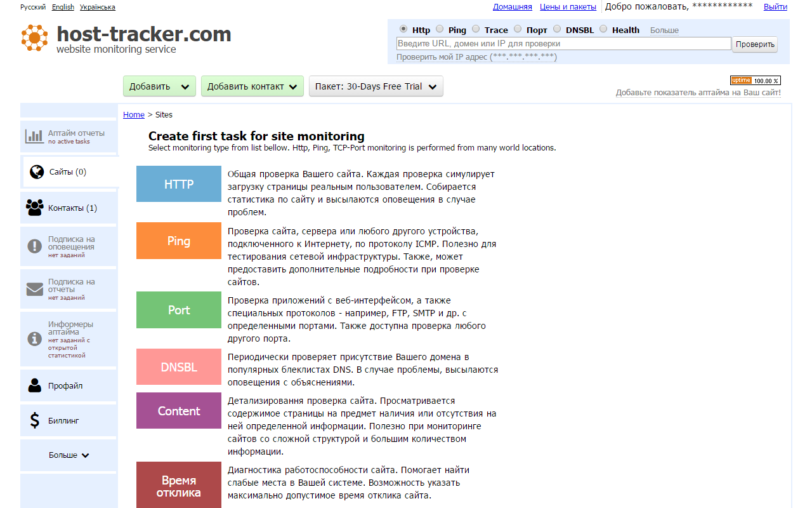The image size is (812, 508).
Task: Open the Добавить dropdown
Action: coord(159,86)
